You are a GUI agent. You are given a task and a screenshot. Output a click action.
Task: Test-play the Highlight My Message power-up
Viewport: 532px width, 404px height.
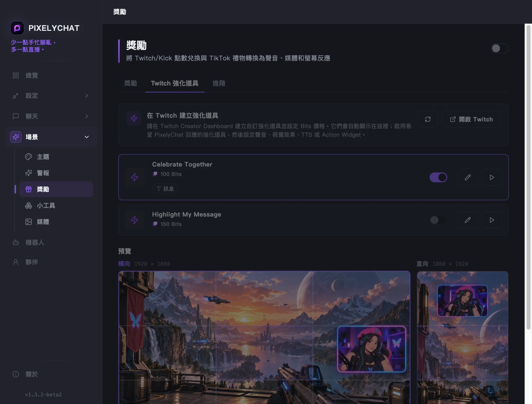click(492, 220)
